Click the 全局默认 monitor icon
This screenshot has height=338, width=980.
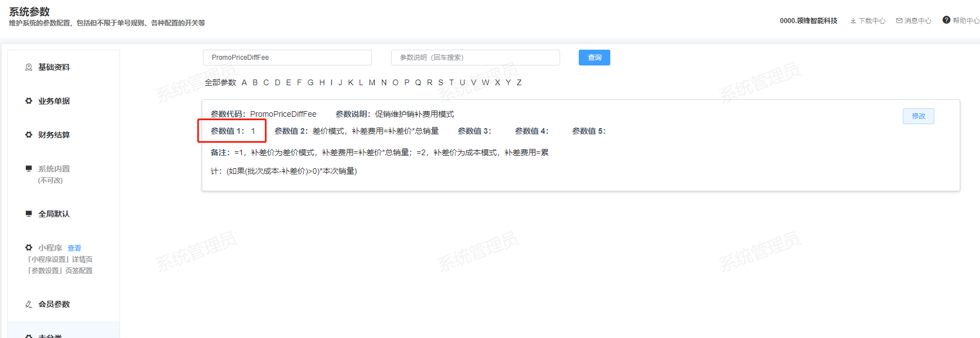pyautogui.click(x=29, y=213)
